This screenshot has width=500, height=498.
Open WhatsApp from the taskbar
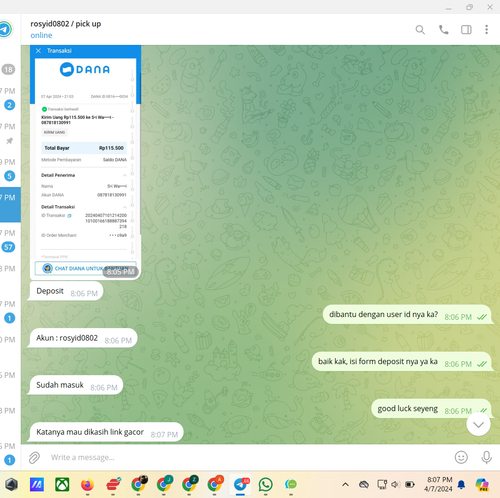tap(265, 484)
